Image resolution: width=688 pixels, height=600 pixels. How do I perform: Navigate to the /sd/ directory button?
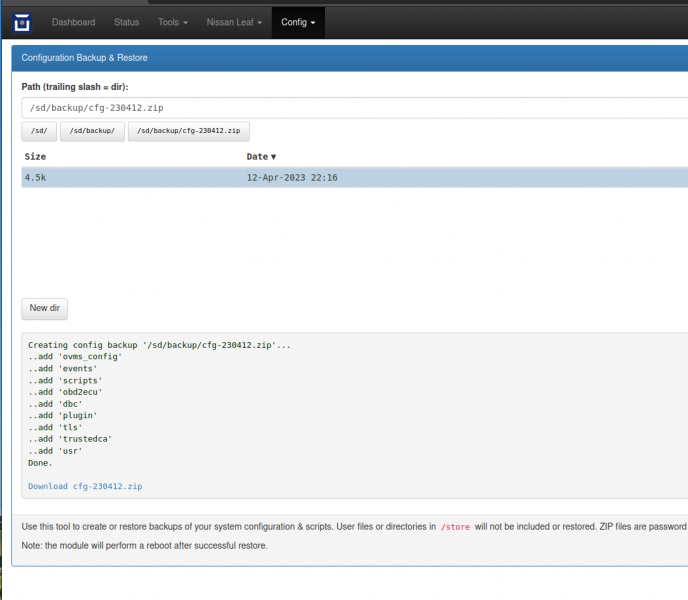(x=39, y=131)
